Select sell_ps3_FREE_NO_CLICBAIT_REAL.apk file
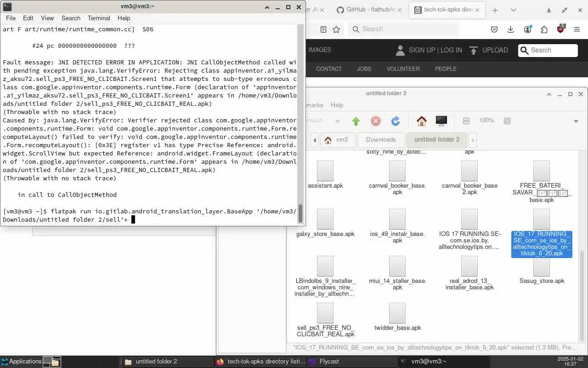 point(325,320)
